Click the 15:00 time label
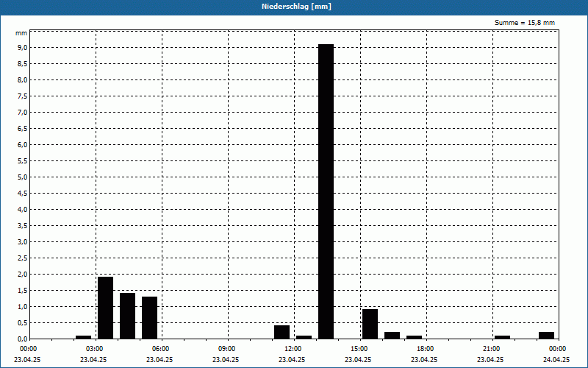This screenshot has width=588, height=368. (359, 349)
